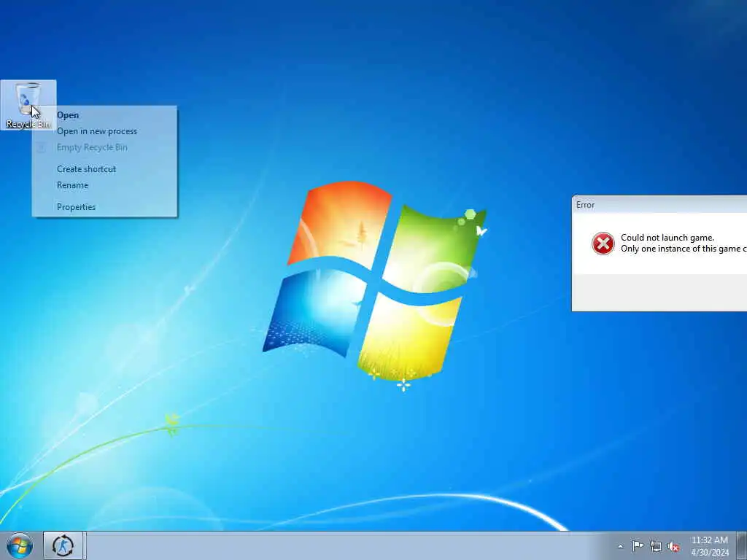
Task: Show hidden system tray icons arrow
Action: (620, 546)
